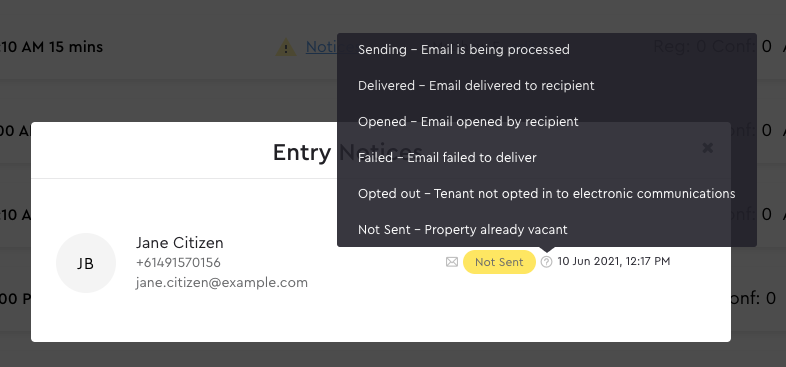Image resolution: width=786 pixels, height=367 pixels.
Task: Close the Entry Notices dialog
Action: coord(707,147)
